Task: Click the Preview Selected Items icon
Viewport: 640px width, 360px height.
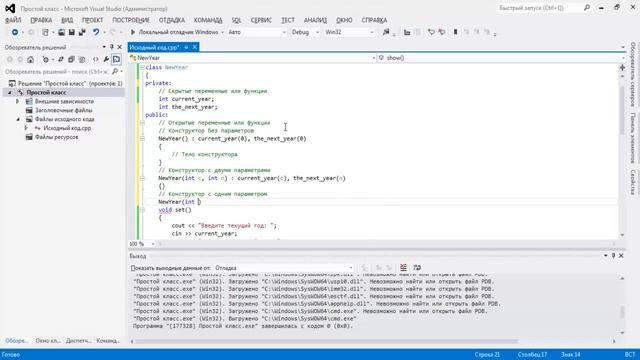Action: click(117, 60)
